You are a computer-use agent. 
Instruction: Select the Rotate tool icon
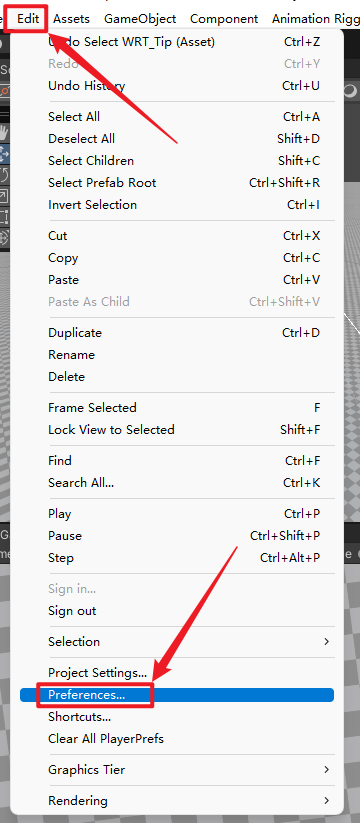tap(4, 175)
